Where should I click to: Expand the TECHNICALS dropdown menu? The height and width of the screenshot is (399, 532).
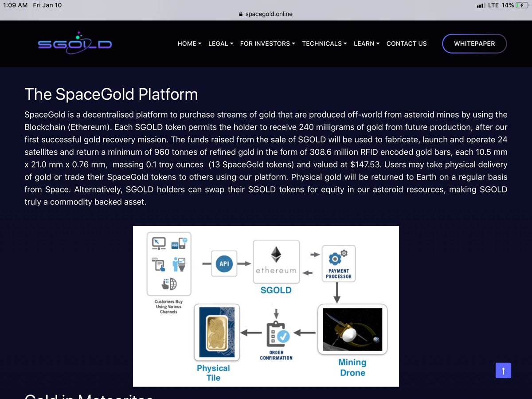tap(324, 43)
